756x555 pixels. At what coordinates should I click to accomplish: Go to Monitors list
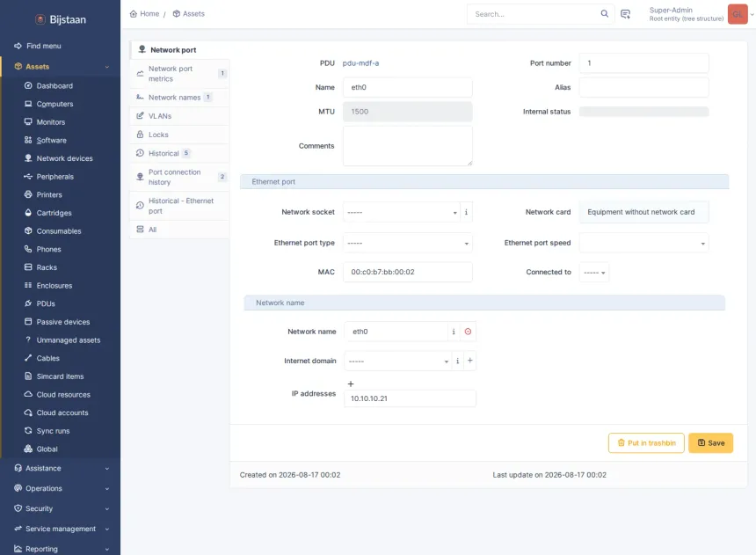51,122
